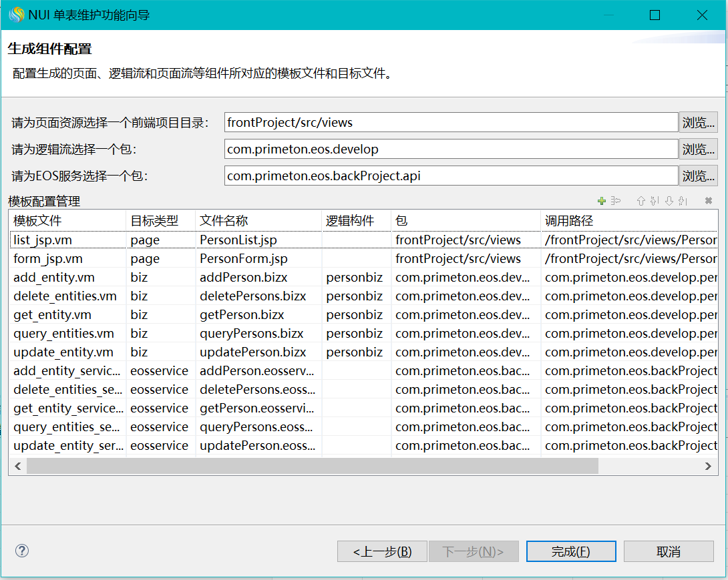The width and height of the screenshot is (728, 580).
Task: Browse for the front-end project directory
Action: (x=698, y=122)
